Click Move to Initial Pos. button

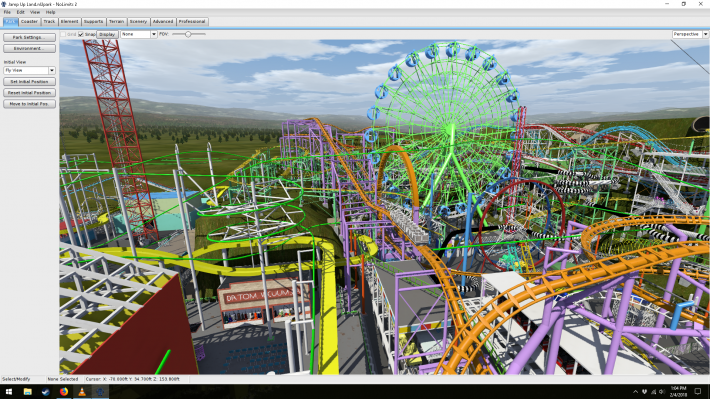(29, 104)
